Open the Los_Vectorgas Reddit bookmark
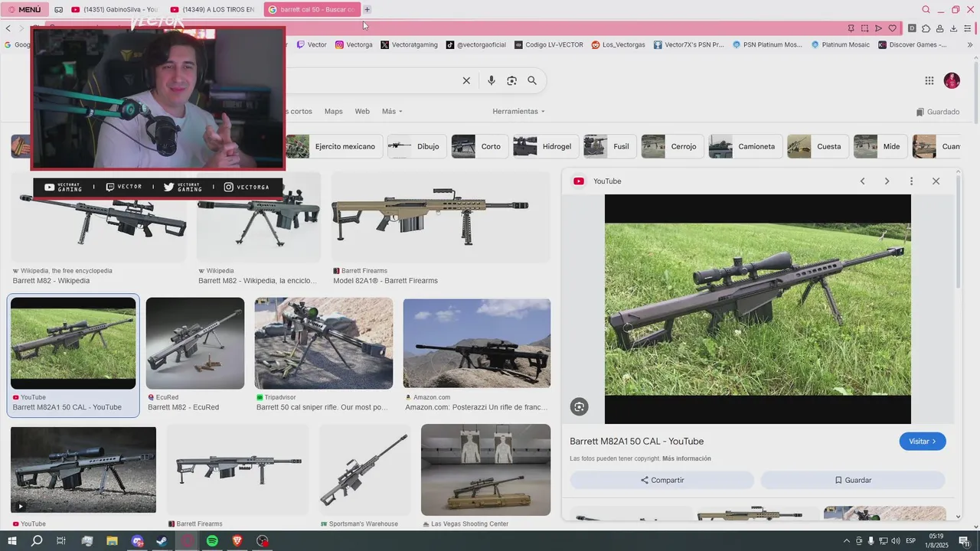Viewport: 980px width, 551px height. pos(619,44)
